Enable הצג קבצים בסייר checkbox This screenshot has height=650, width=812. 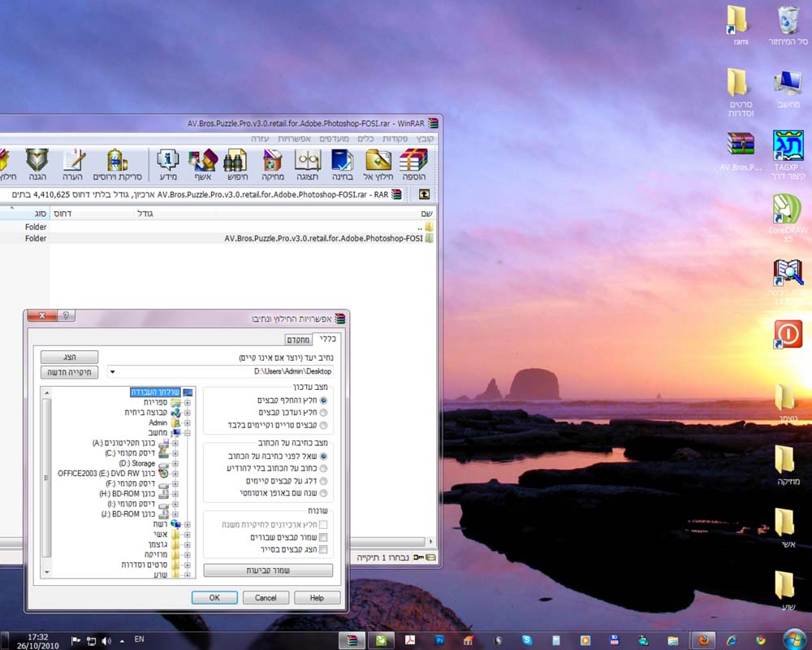[x=323, y=549]
